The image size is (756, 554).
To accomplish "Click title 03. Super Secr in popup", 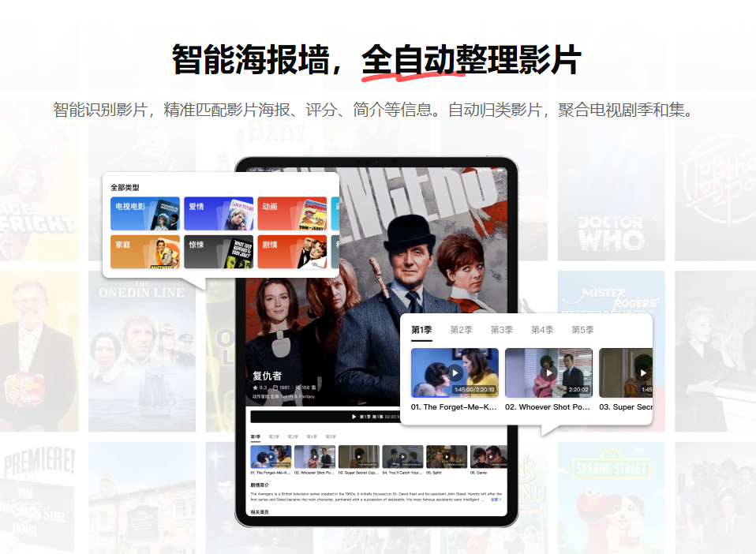I will tap(626, 407).
